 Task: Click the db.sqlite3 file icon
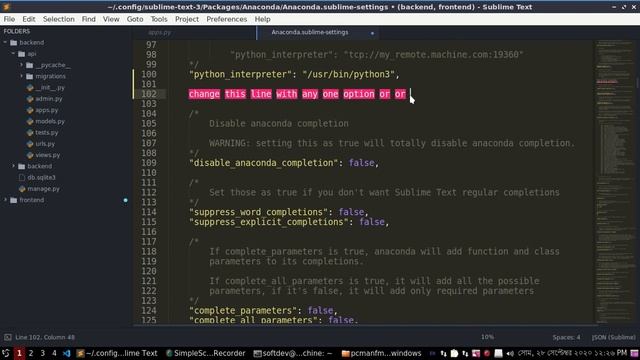pyautogui.click(x=22, y=178)
